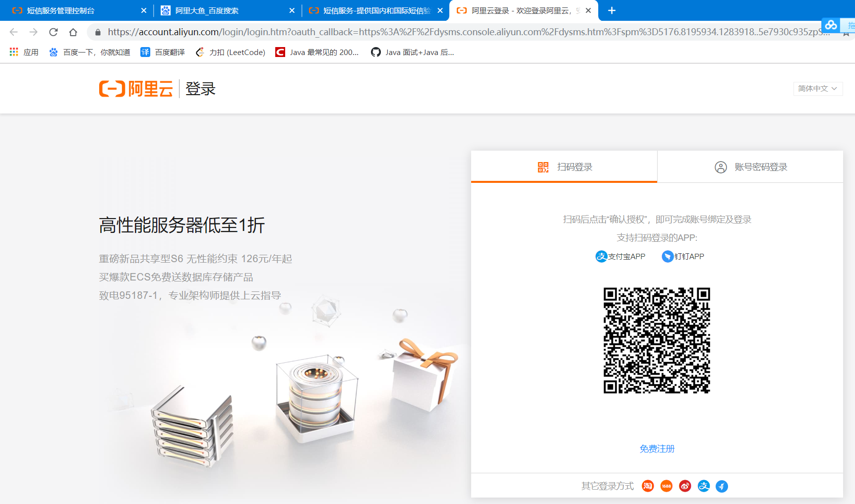Click the 阿里云 logo in the header
This screenshot has width=855, height=504.
136,89
